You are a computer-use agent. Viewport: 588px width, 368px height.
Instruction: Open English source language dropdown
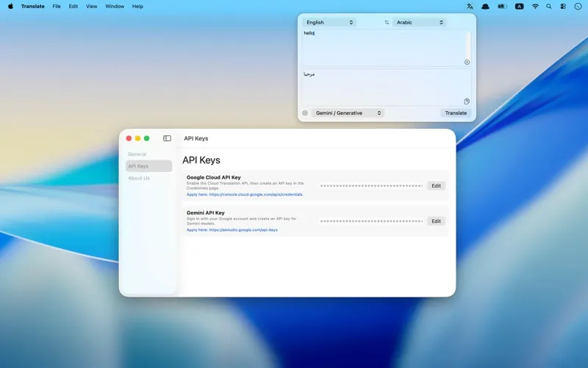coord(329,23)
